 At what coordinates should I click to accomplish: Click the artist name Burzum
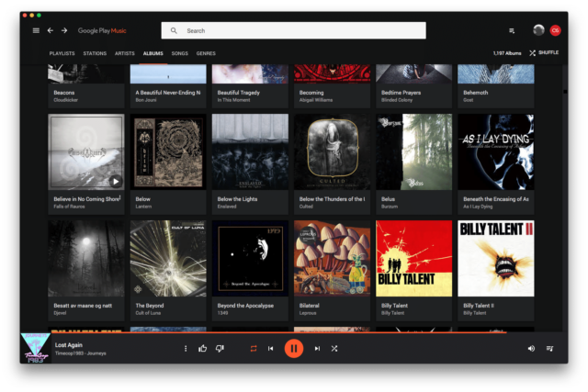[x=390, y=207]
